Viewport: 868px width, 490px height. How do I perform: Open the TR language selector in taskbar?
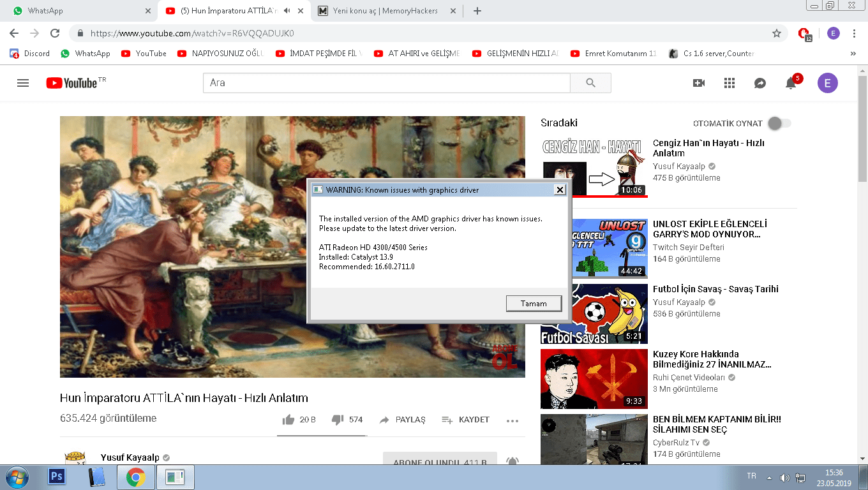tap(752, 477)
